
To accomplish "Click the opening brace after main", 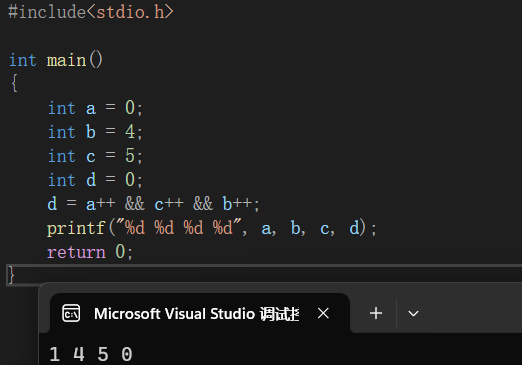I will (14, 83).
